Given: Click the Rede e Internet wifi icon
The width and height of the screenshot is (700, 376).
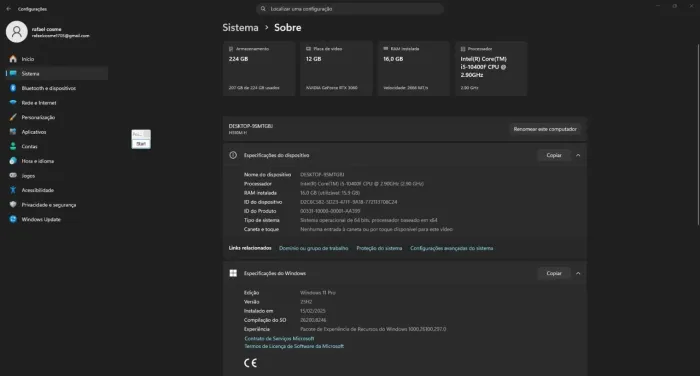Looking at the screenshot, I should [x=13, y=103].
